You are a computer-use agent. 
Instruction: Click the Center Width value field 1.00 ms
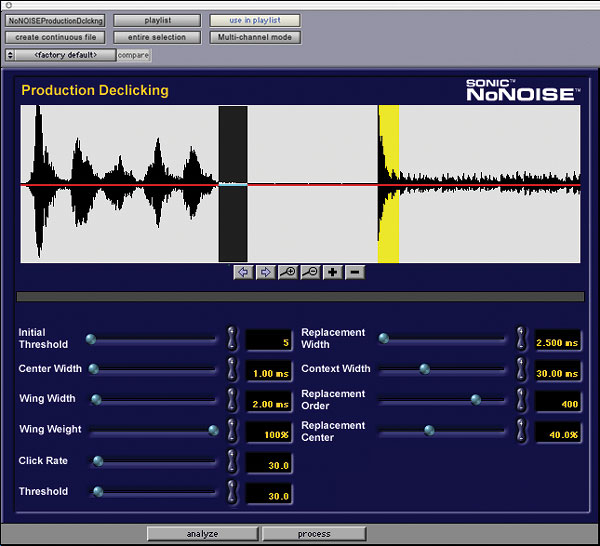(x=269, y=371)
